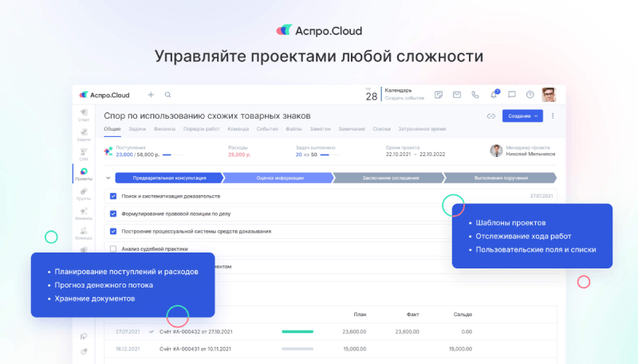Switch to the Файлы tab
The width and height of the screenshot is (638, 364).
[293, 129]
